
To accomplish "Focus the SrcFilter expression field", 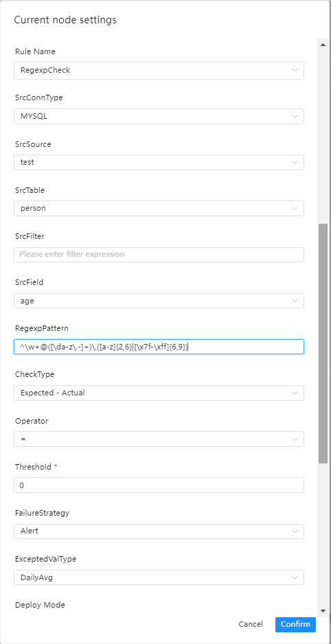I will point(159,254).
